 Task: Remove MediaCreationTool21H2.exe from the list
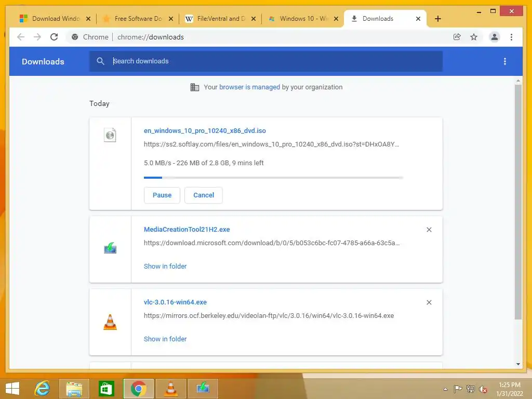pyautogui.click(x=429, y=230)
